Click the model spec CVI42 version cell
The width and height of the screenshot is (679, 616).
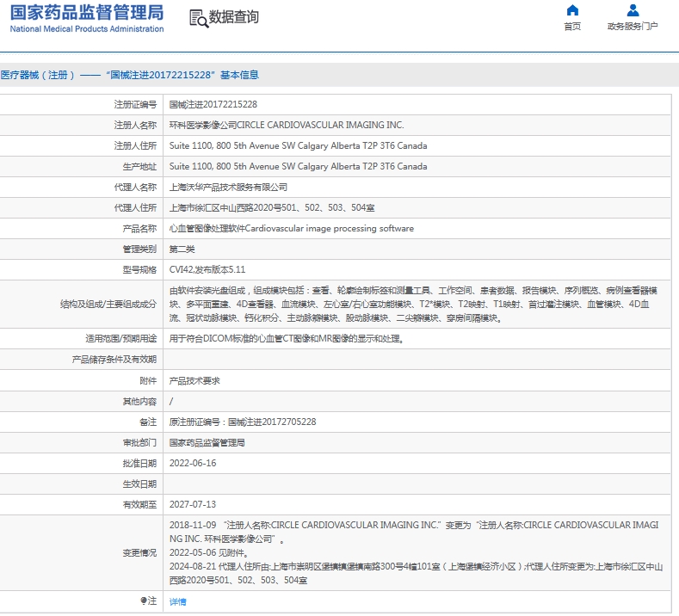coord(207,269)
